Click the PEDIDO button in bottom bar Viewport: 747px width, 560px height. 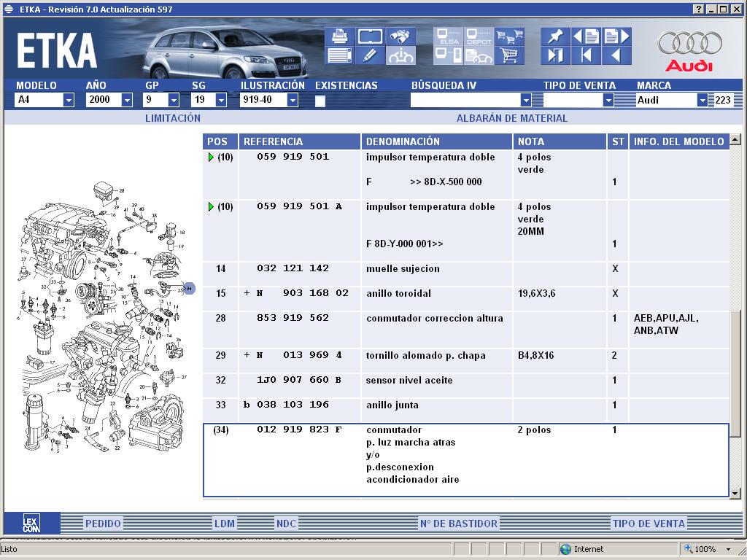pos(103,524)
